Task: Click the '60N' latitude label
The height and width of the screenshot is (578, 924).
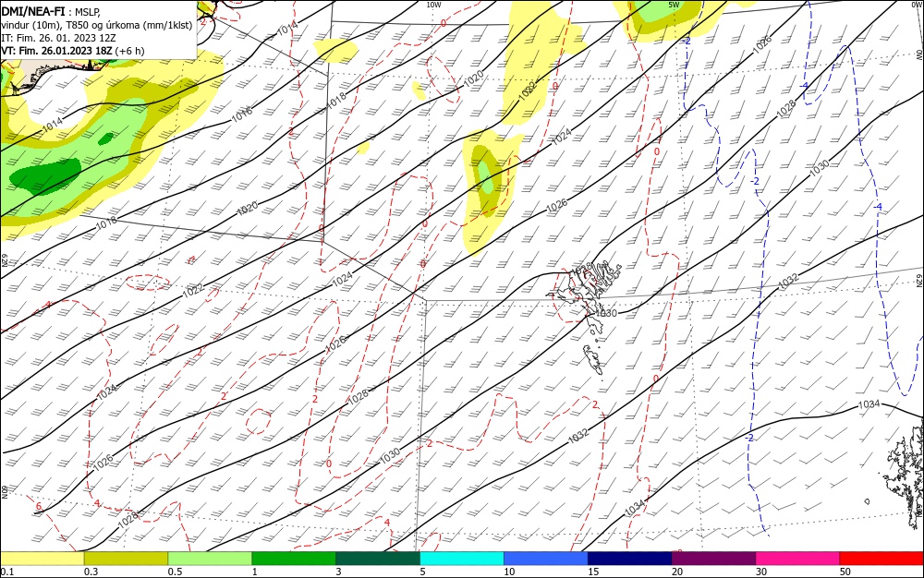Action: [4, 492]
